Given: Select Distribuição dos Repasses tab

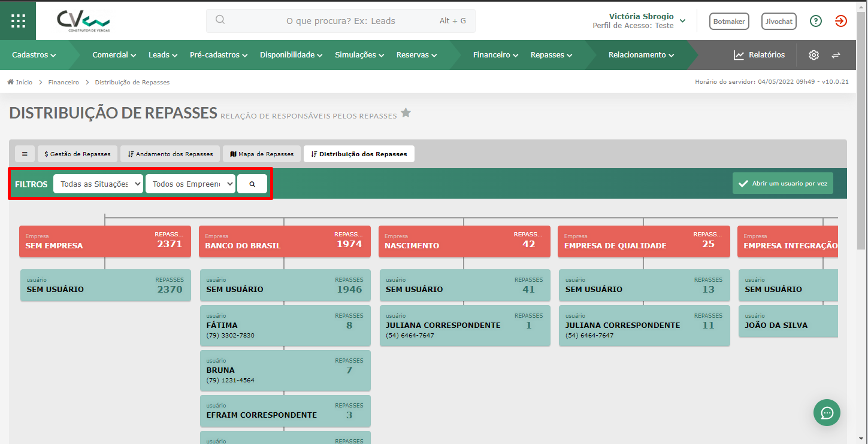Looking at the screenshot, I should click(359, 154).
